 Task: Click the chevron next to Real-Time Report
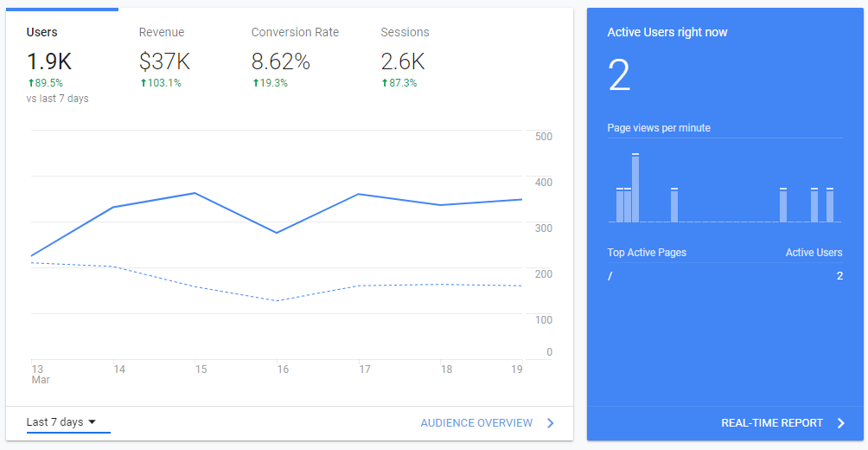tap(840, 423)
